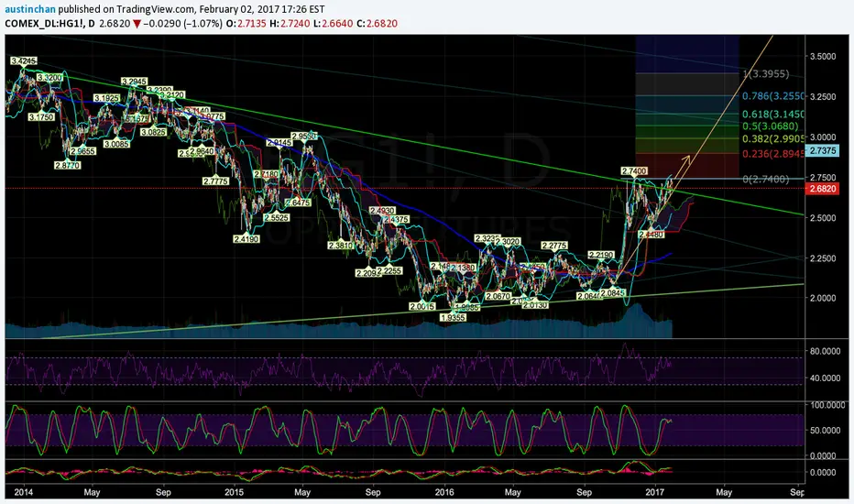Click the 2.2190 pivot label
This screenshot has width=854, height=504.
coord(601,255)
